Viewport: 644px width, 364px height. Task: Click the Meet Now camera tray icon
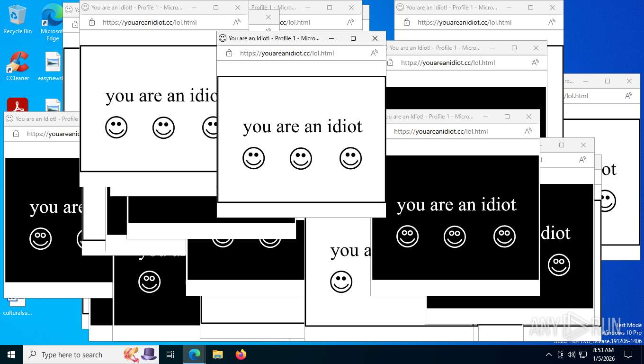click(x=560, y=355)
